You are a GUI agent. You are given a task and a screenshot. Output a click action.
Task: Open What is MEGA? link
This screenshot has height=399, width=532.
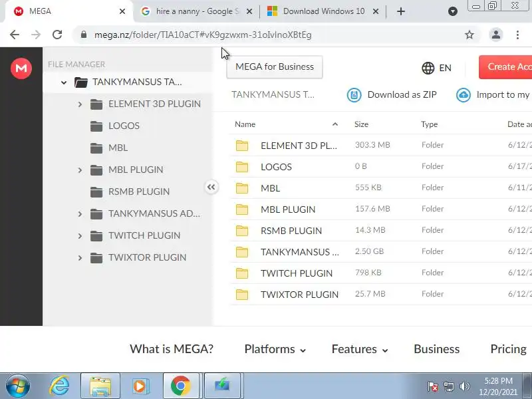pyautogui.click(x=172, y=348)
